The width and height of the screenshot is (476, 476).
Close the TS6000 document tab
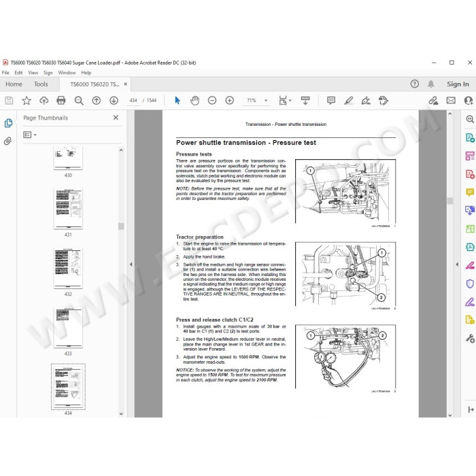pyautogui.click(x=125, y=84)
